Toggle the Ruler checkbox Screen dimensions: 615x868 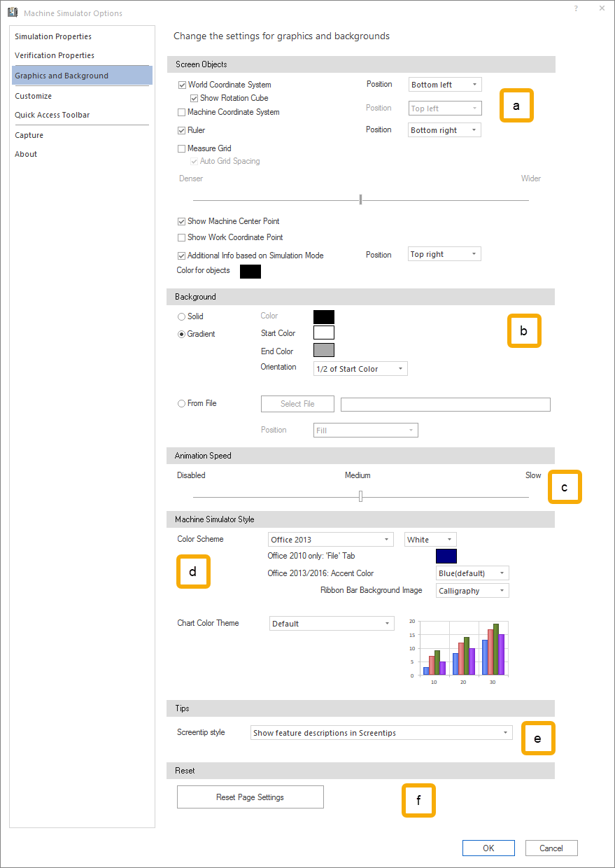(182, 130)
